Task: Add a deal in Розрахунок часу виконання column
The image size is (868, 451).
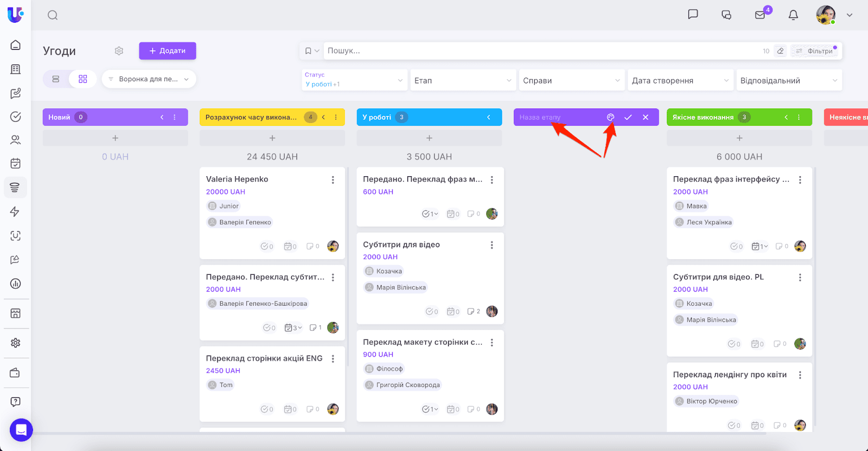Action: coord(272,138)
